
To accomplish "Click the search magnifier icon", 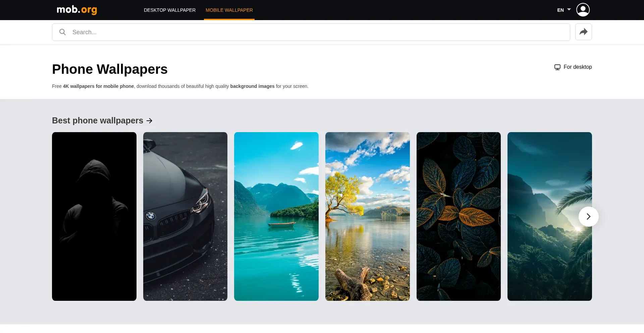I will click(62, 32).
